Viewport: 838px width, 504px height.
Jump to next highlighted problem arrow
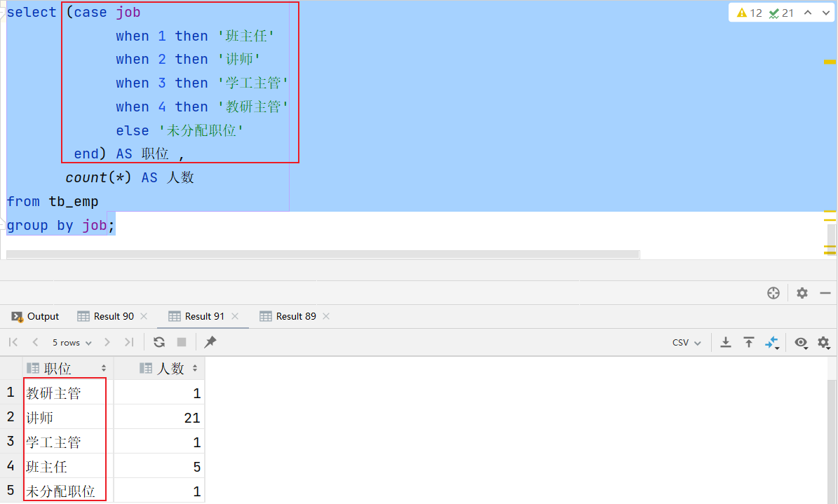(x=825, y=13)
